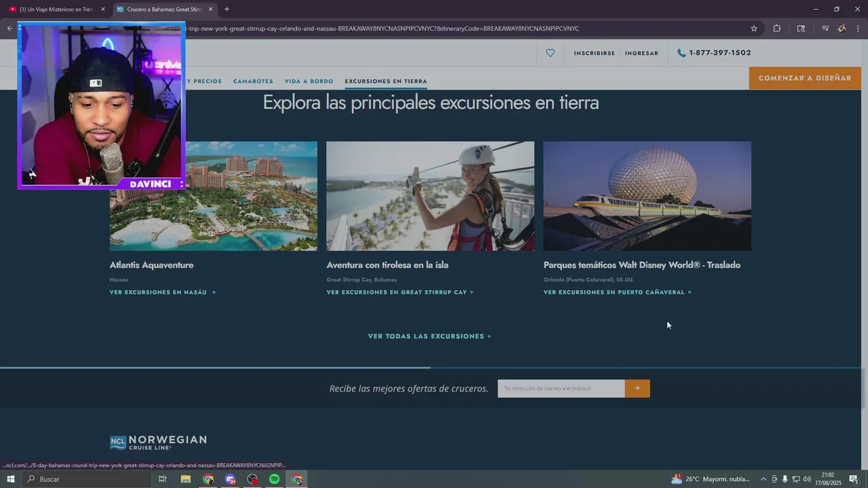
Task: Open the volume control in system tray
Action: point(807,479)
